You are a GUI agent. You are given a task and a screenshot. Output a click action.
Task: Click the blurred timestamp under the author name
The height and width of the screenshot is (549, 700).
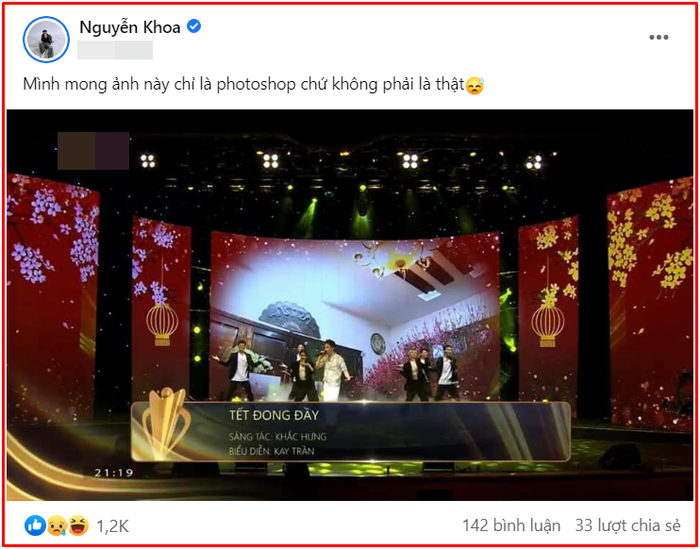click(x=115, y=50)
